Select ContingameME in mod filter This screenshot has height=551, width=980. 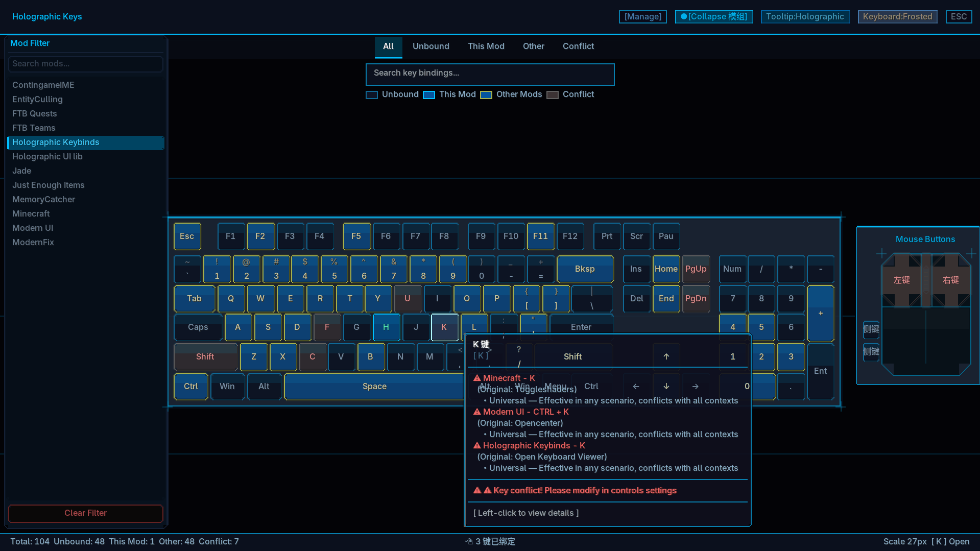click(86, 85)
